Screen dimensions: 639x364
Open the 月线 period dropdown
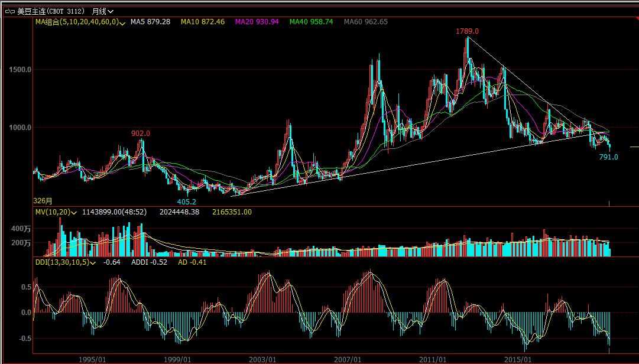pos(103,11)
